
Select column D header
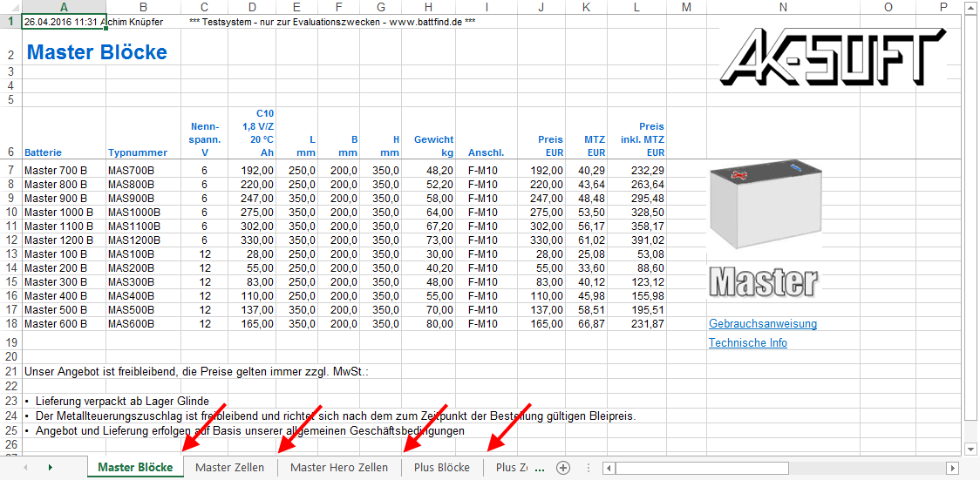[251, 7]
